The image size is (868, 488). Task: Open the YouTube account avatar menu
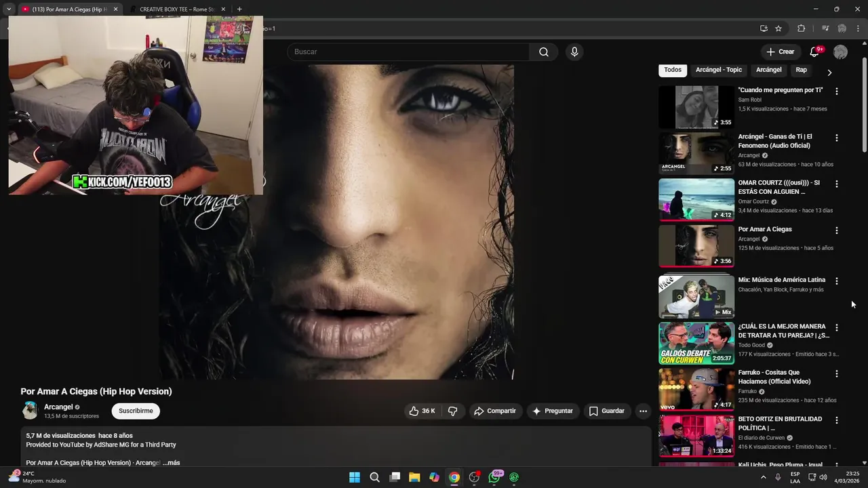coord(840,52)
